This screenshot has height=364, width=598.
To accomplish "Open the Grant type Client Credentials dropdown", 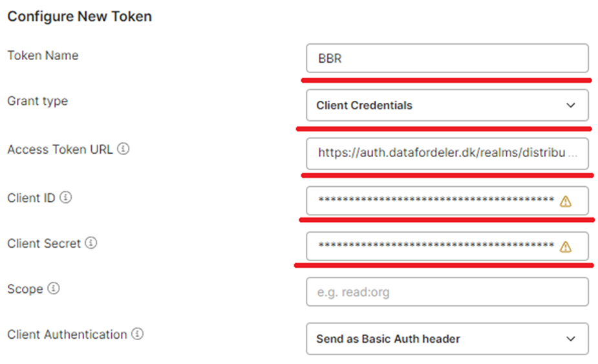I will (x=447, y=105).
